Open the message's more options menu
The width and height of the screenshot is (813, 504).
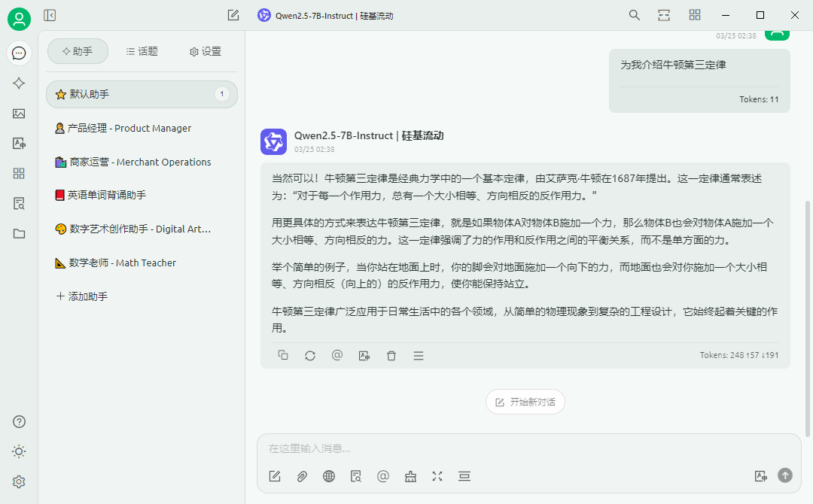[x=419, y=355]
